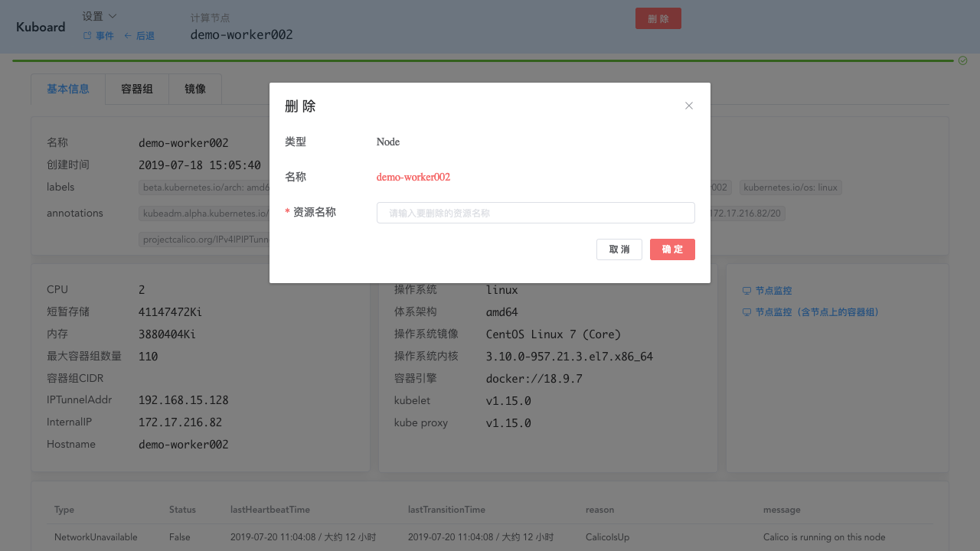The image size is (980, 551).
Task: Click the monitor icon beside 节点监控
Action: pos(746,290)
